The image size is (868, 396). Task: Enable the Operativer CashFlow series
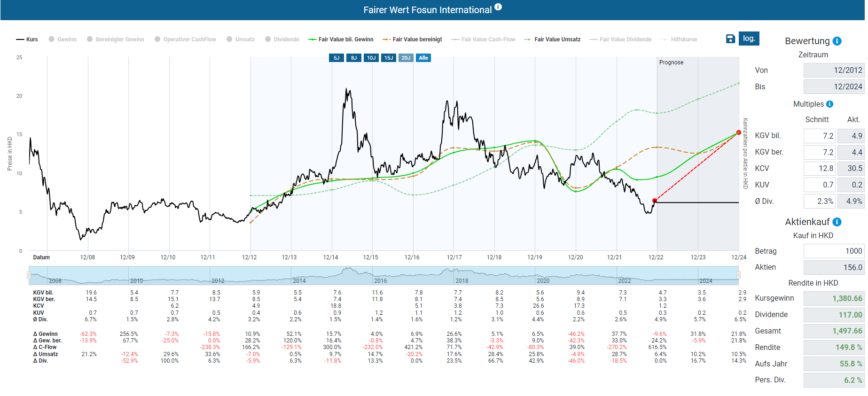click(x=185, y=39)
